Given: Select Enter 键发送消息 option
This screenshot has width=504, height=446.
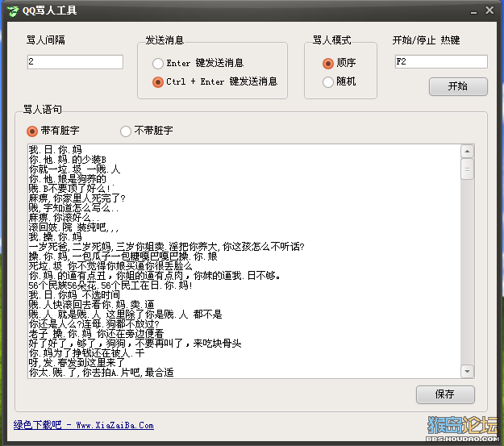Looking at the screenshot, I should pos(198,63).
